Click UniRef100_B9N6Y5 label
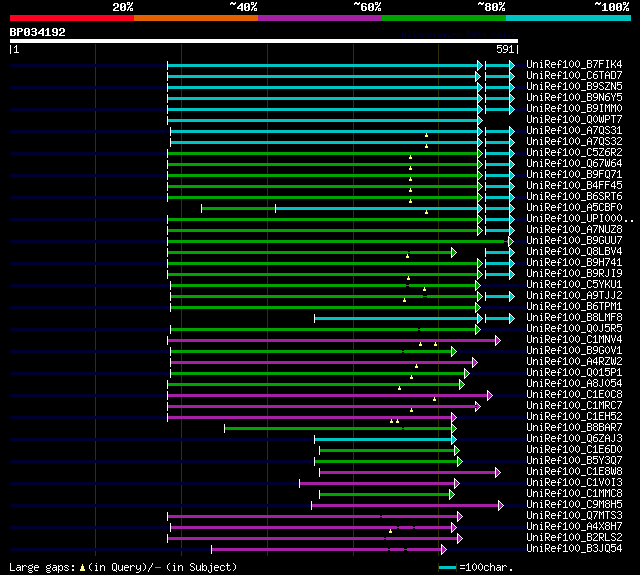This screenshot has width=640, height=575. [574, 98]
